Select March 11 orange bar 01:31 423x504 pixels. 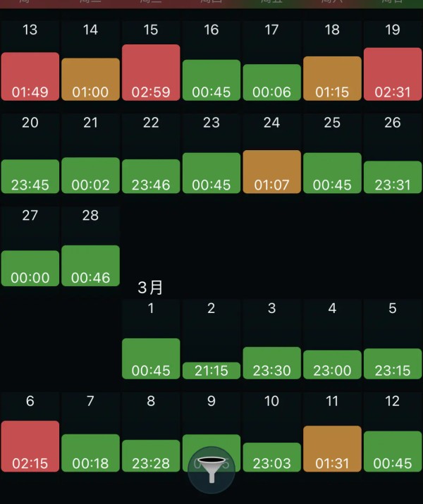coord(332,449)
